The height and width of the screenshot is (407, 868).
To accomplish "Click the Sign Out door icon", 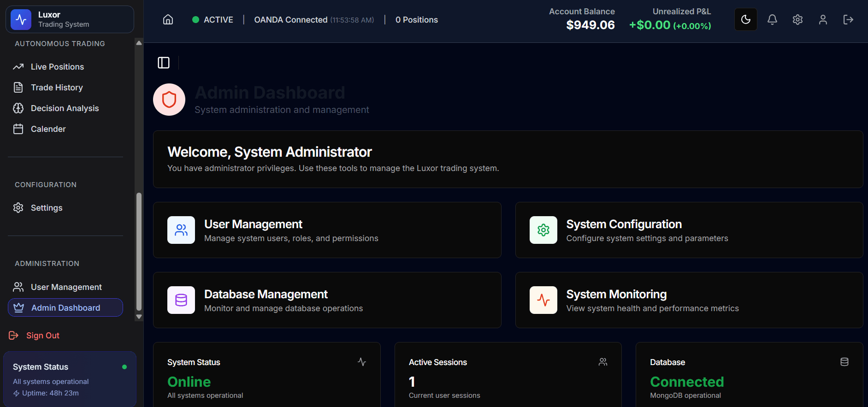I will pos(14,336).
